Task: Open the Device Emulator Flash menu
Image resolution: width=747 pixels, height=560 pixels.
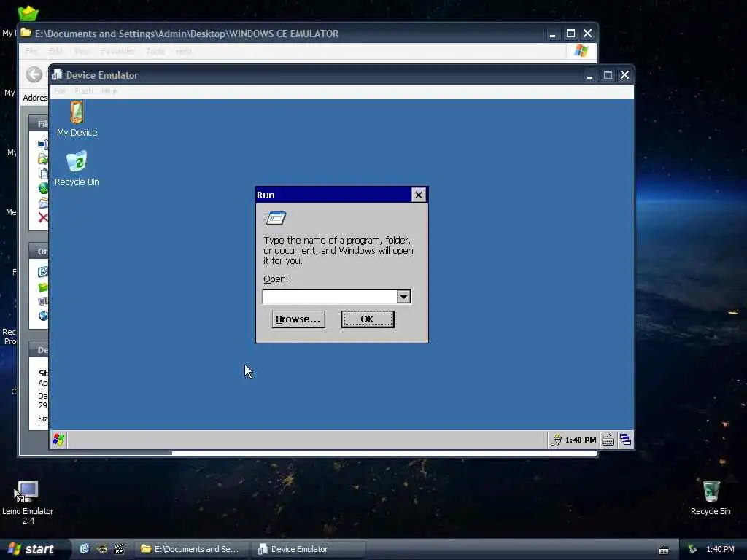Action: click(x=83, y=91)
